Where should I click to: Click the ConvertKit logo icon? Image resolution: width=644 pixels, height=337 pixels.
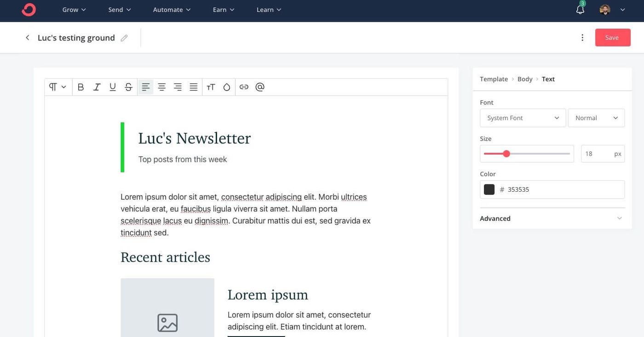(x=29, y=10)
